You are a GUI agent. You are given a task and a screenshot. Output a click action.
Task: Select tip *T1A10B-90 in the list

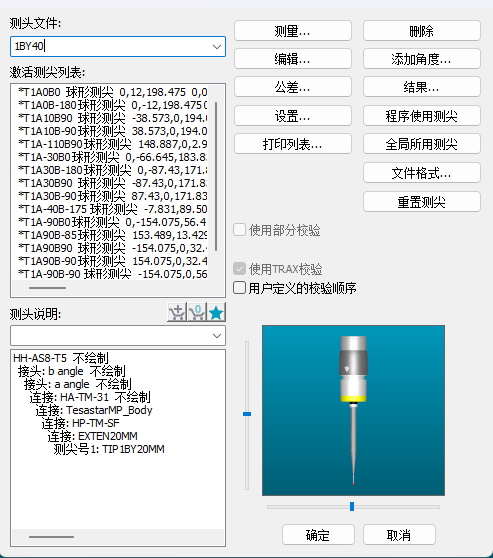[x=112, y=131]
